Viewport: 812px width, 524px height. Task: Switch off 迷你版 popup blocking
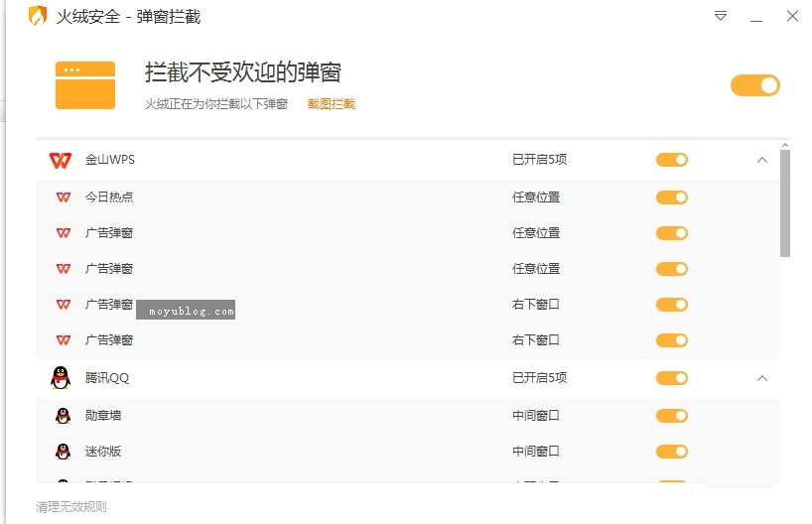(672, 452)
